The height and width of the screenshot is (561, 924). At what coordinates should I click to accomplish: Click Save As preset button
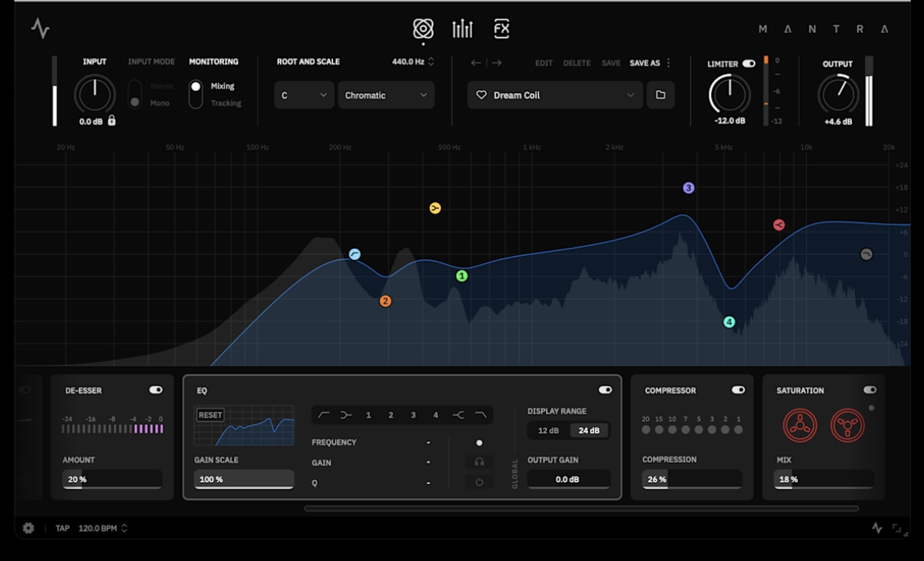tap(644, 63)
